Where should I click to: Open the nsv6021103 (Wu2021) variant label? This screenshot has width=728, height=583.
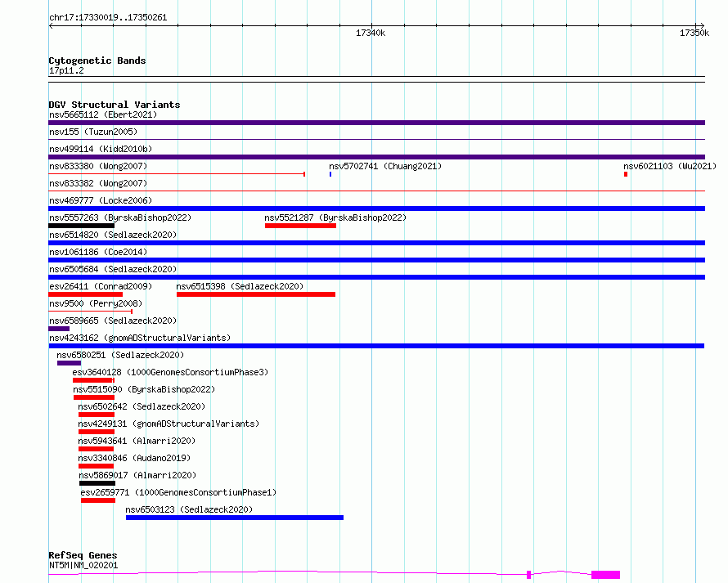[x=669, y=166]
